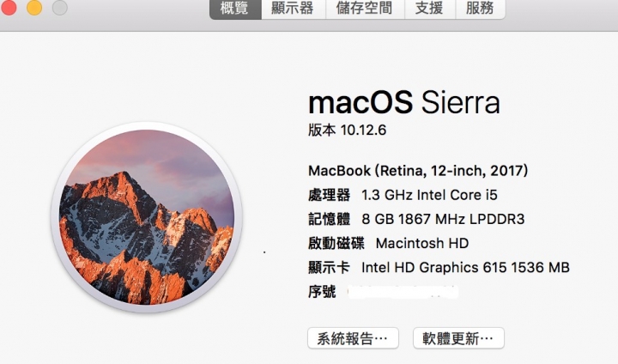Go to the 支援 support tab
This screenshot has width=618, height=364.
[x=430, y=9]
